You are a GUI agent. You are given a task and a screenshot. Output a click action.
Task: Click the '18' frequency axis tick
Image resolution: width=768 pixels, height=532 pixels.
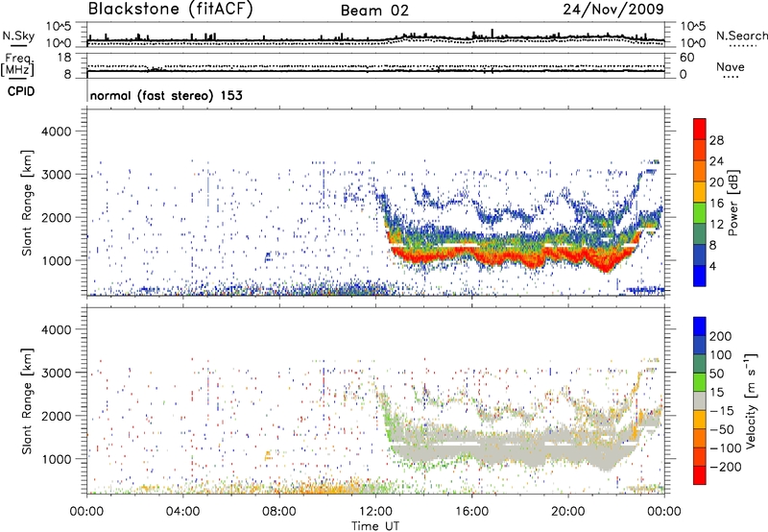[64, 58]
